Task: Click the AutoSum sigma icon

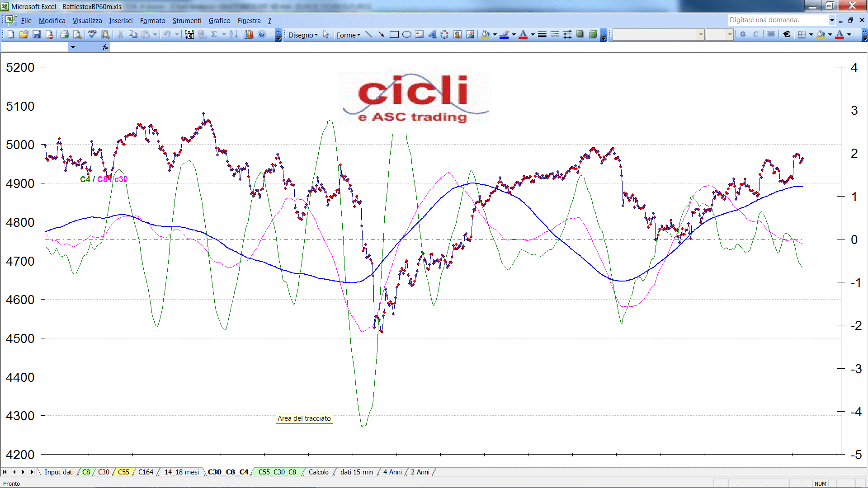Action: coord(214,35)
